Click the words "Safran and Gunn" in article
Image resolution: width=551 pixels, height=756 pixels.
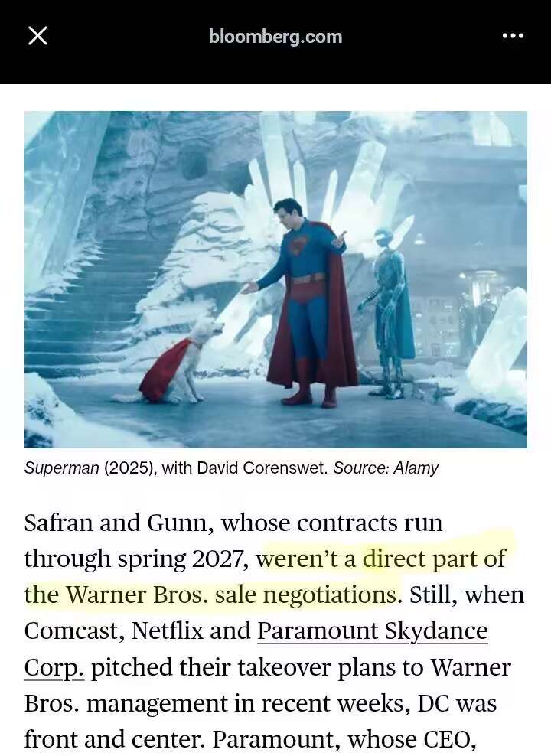[x=116, y=523]
